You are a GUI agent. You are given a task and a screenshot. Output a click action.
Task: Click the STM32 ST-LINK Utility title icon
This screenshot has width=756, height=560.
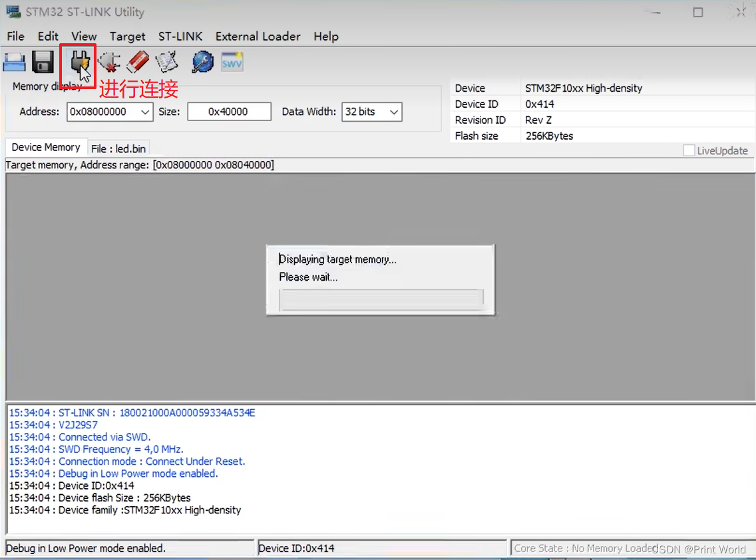tap(13, 11)
